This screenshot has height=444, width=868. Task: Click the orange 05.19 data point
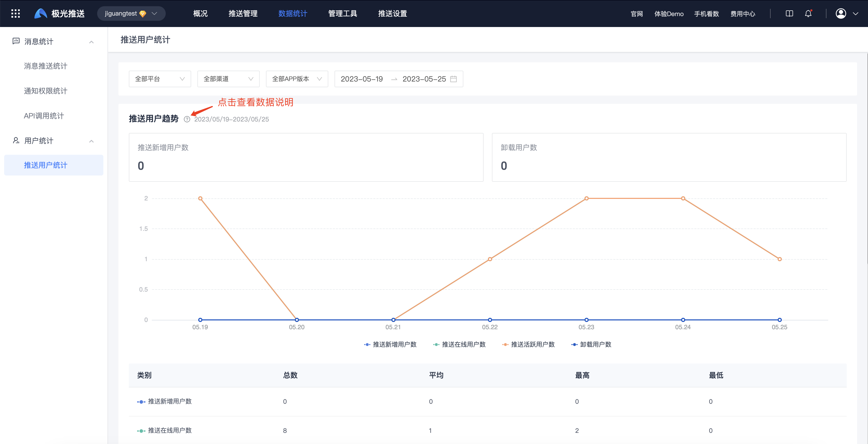coord(200,198)
